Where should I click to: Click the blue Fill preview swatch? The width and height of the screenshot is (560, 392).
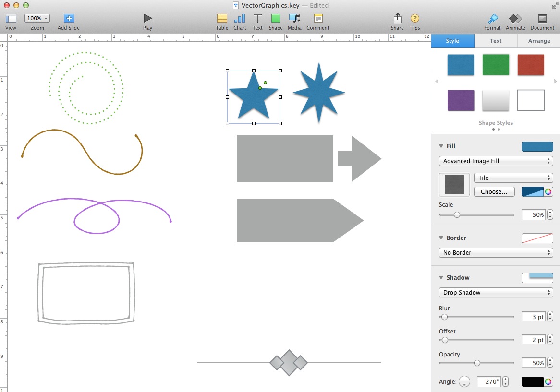pyautogui.click(x=537, y=146)
